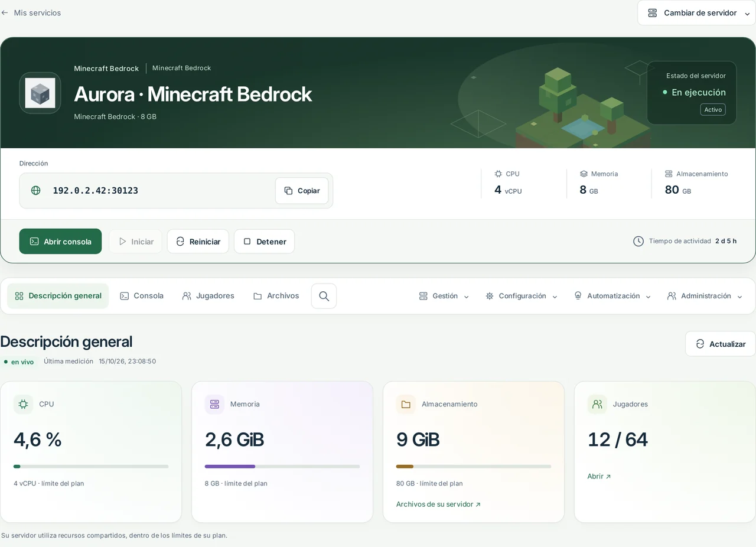Expand the Administración menu
Screen dimensions: 756x547
[705, 296]
